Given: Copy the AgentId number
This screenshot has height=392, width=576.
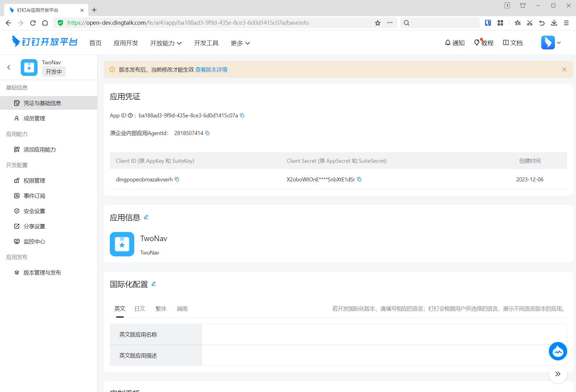Looking at the screenshot, I should (x=207, y=133).
